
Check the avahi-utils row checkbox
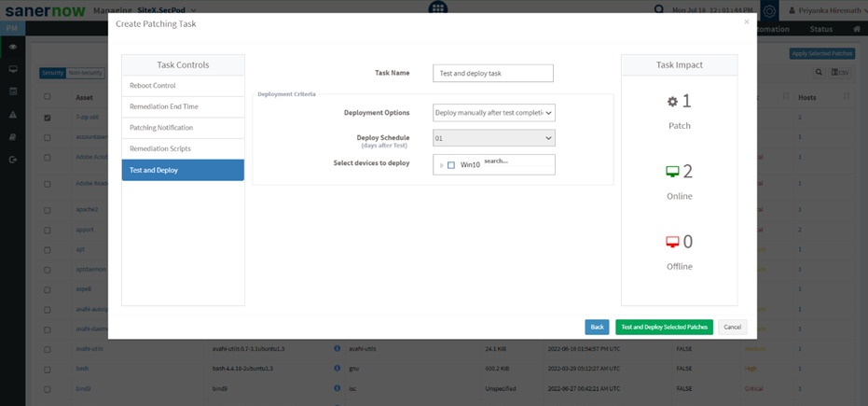tap(47, 349)
